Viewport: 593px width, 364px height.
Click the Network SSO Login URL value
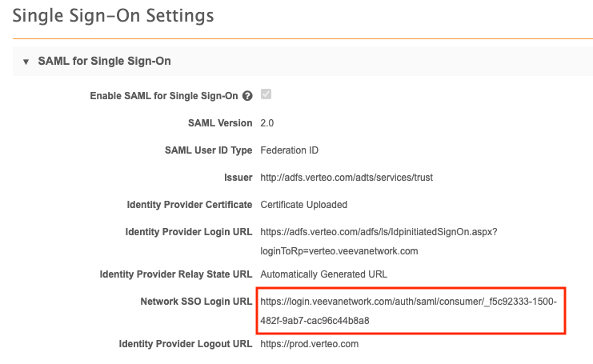(408, 311)
